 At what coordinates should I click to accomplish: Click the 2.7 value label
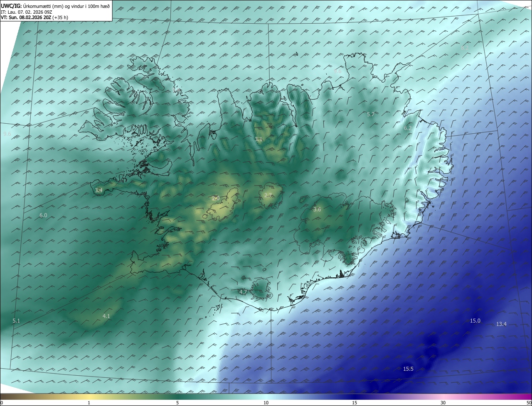point(268,195)
